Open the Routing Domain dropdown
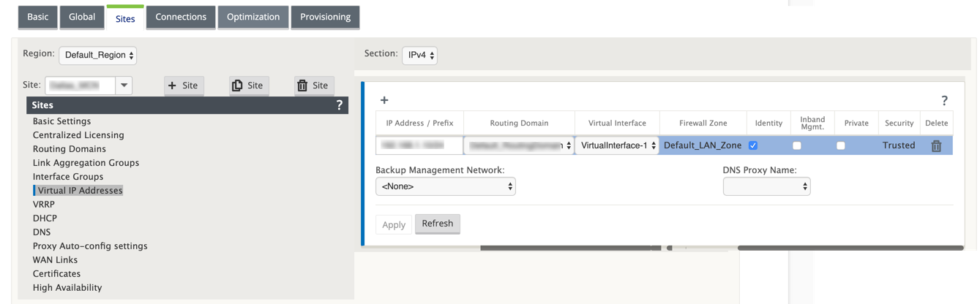Viewport: 980px width, 304px height. (x=519, y=145)
